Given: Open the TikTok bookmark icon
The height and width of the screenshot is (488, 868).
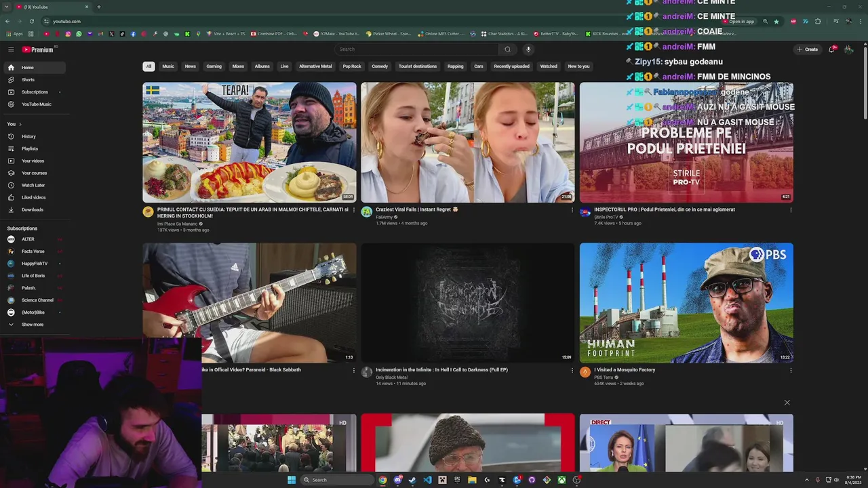Looking at the screenshot, I should (x=122, y=34).
